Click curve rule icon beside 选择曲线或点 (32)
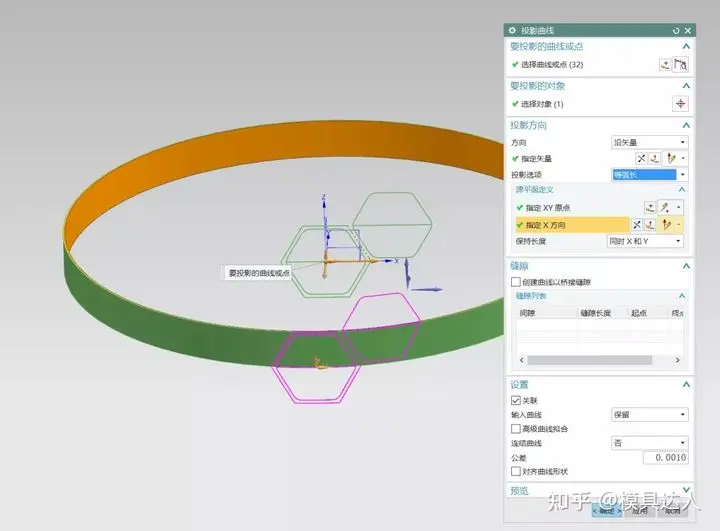The height and width of the screenshot is (531, 720). pos(681,65)
